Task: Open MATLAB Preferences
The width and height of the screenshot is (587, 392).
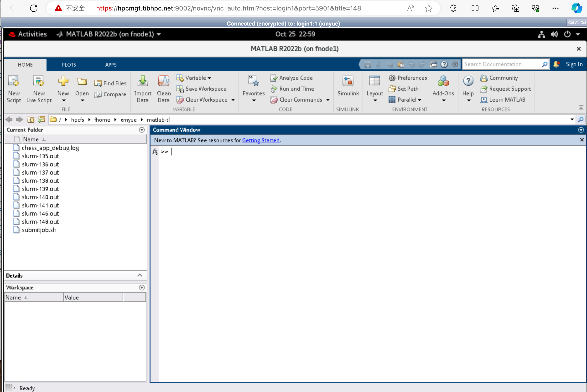Action: coord(408,78)
